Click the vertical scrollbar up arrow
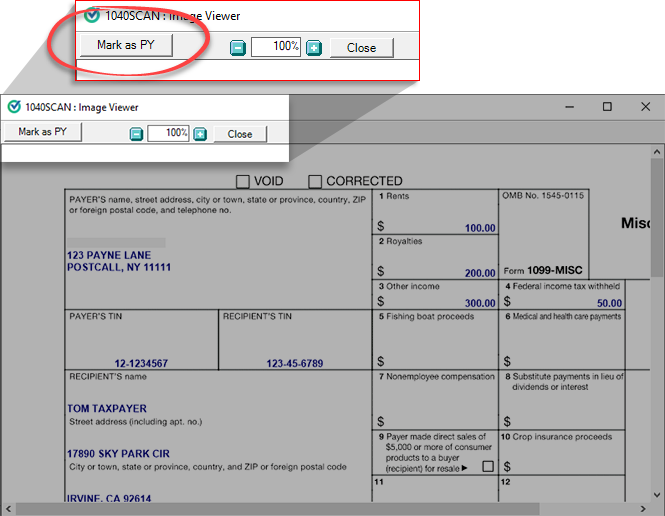The height and width of the screenshot is (516, 665). point(657,152)
